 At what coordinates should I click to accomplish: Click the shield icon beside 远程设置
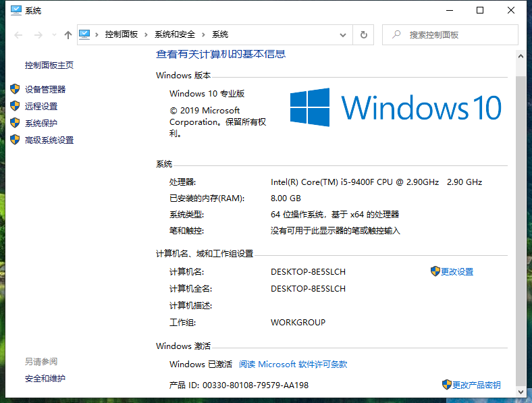[16, 106]
